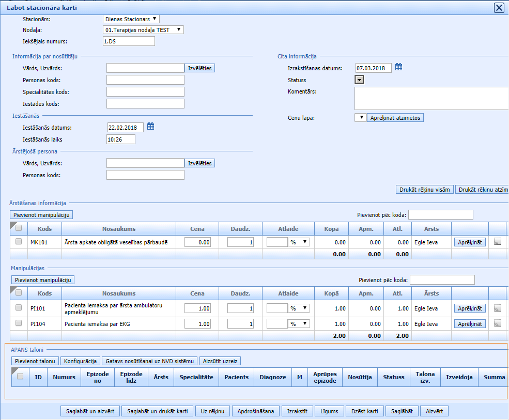Open discount type dropdown for PI104
The width and height of the screenshot is (509, 420).
[299, 324]
